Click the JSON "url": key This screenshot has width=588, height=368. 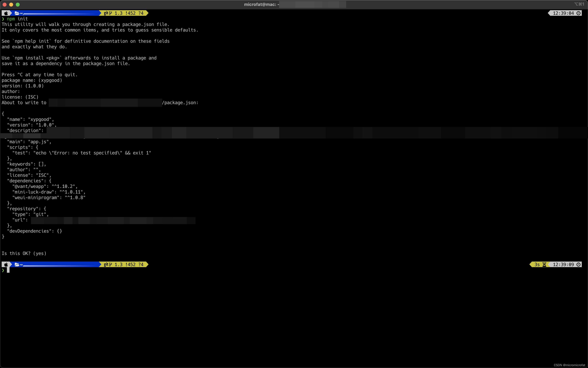click(x=20, y=220)
